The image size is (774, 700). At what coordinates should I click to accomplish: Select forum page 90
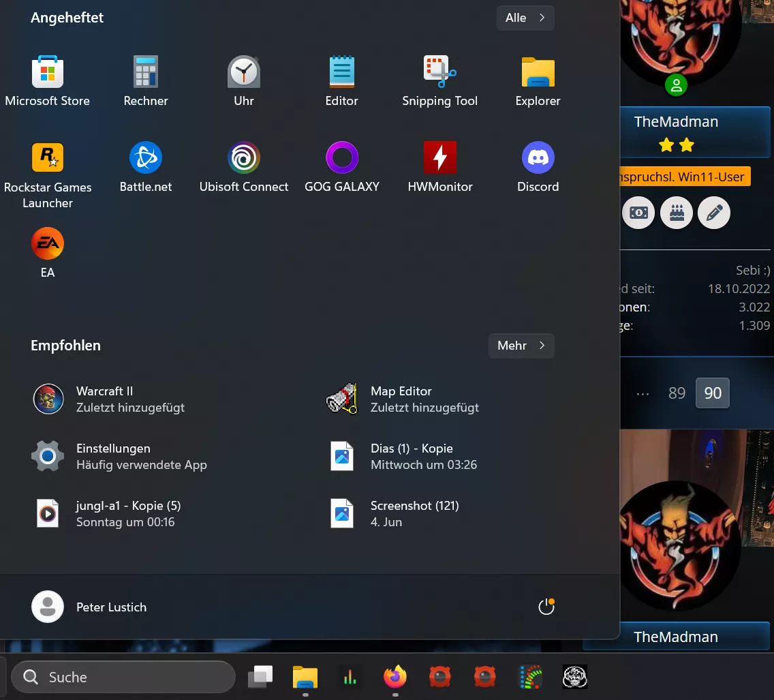pos(712,393)
